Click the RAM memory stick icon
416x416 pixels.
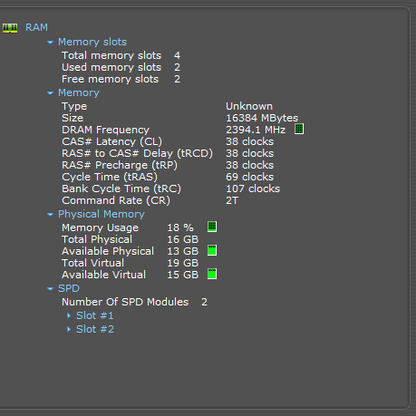tap(10, 28)
